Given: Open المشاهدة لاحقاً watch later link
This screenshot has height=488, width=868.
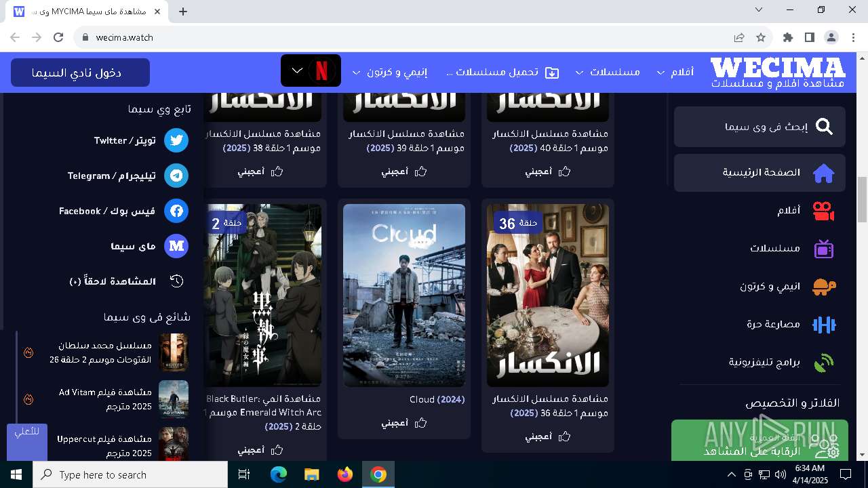Looking at the screenshot, I should pos(113,281).
